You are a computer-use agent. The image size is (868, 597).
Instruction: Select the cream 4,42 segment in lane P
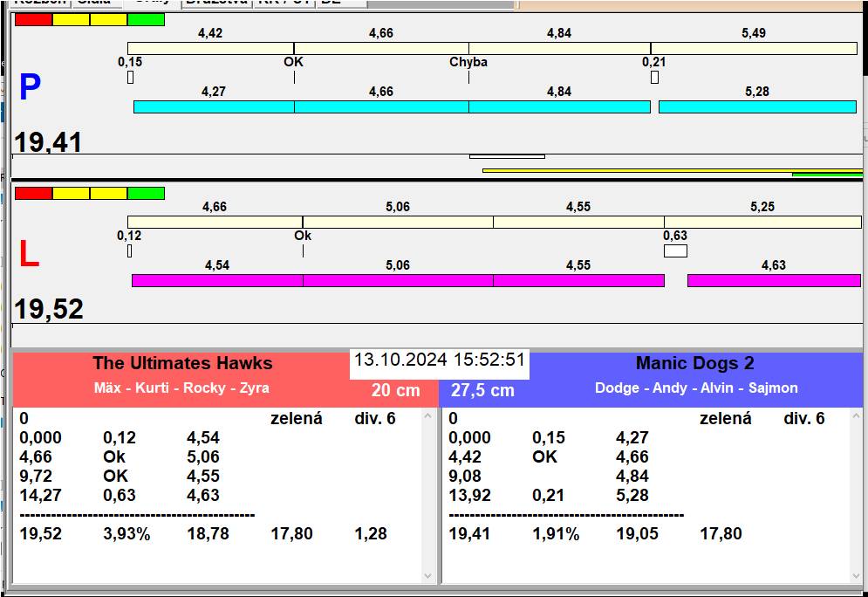pos(210,48)
